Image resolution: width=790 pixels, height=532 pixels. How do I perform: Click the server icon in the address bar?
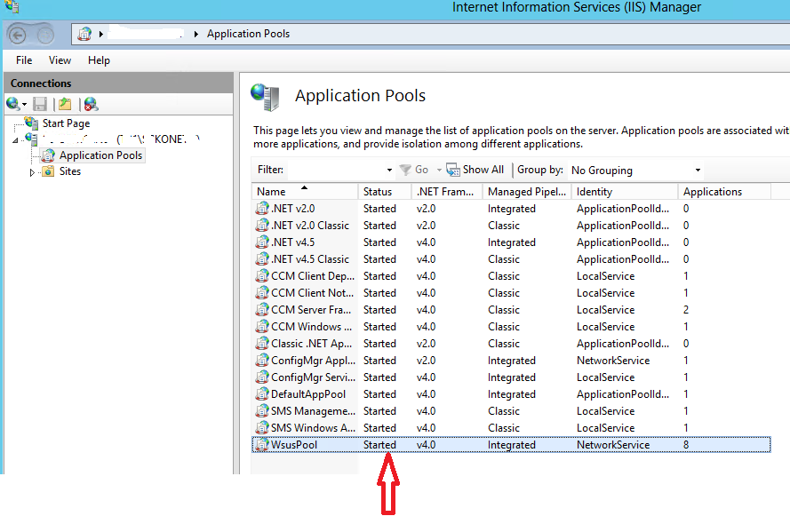pyautogui.click(x=84, y=34)
